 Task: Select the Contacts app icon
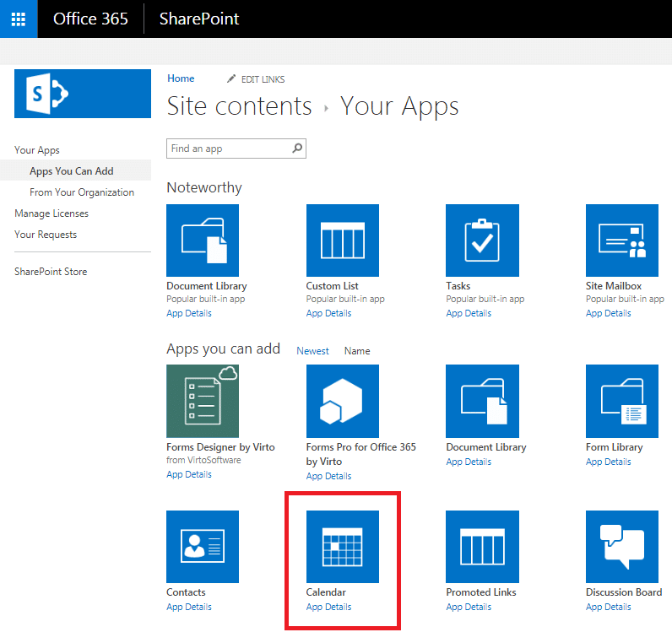(x=203, y=547)
